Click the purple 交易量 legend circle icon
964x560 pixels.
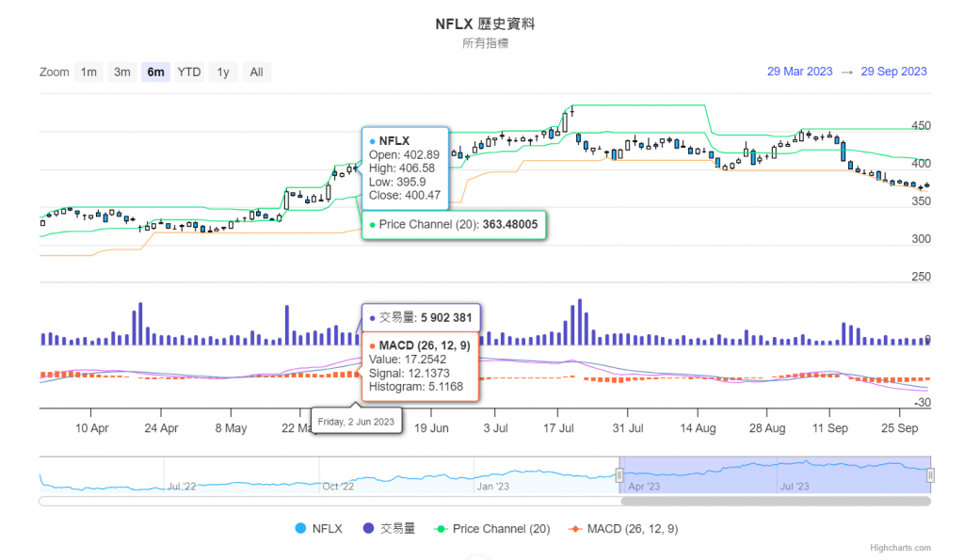coord(368,528)
